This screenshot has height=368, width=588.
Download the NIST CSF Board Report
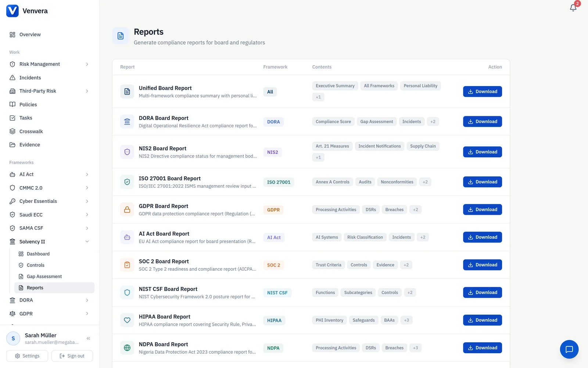482,293
